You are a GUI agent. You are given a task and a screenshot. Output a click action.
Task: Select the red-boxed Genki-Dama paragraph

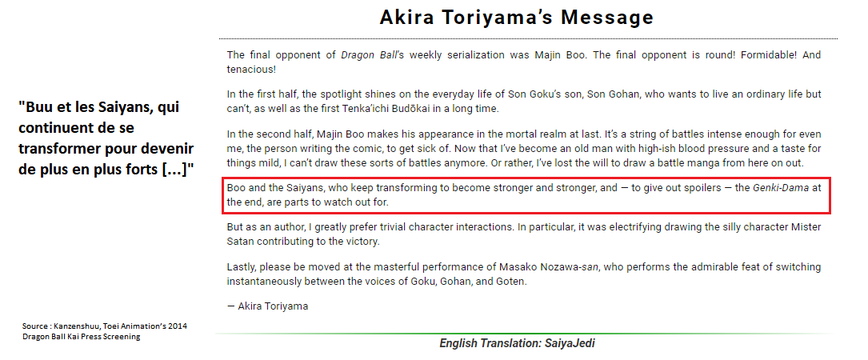coord(526,195)
